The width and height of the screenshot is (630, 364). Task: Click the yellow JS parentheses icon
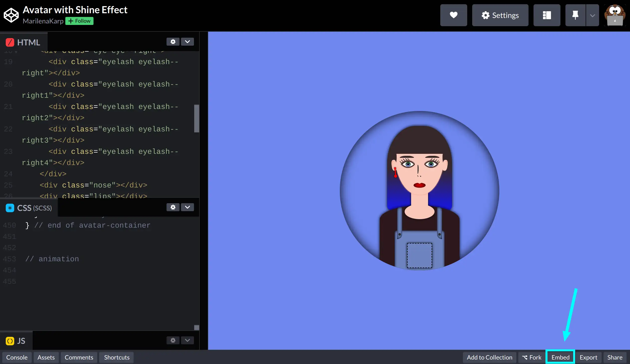(x=10, y=341)
